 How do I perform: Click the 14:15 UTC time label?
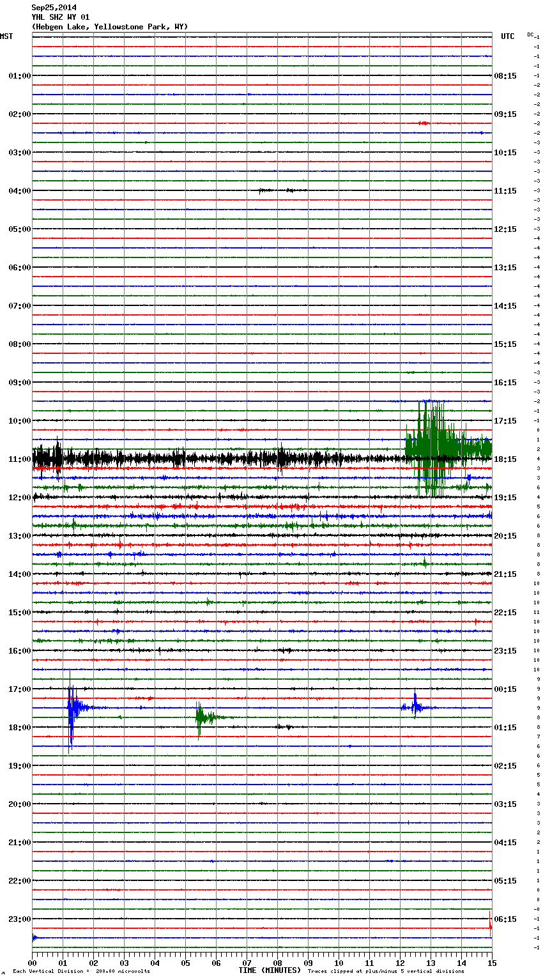pyautogui.click(x=505, y=306)
